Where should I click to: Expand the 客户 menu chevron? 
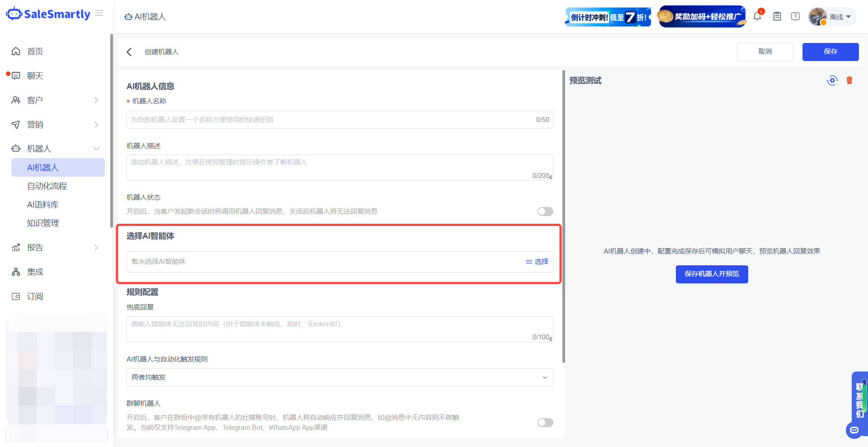point(96,100)
